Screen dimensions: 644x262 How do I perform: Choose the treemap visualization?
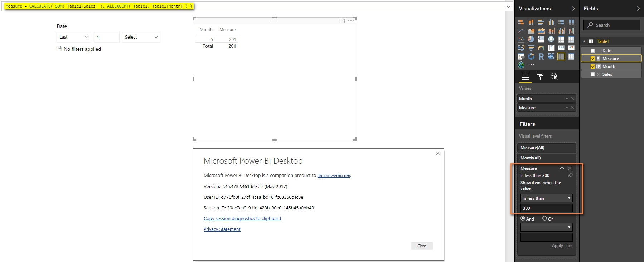tap(541, 39)
